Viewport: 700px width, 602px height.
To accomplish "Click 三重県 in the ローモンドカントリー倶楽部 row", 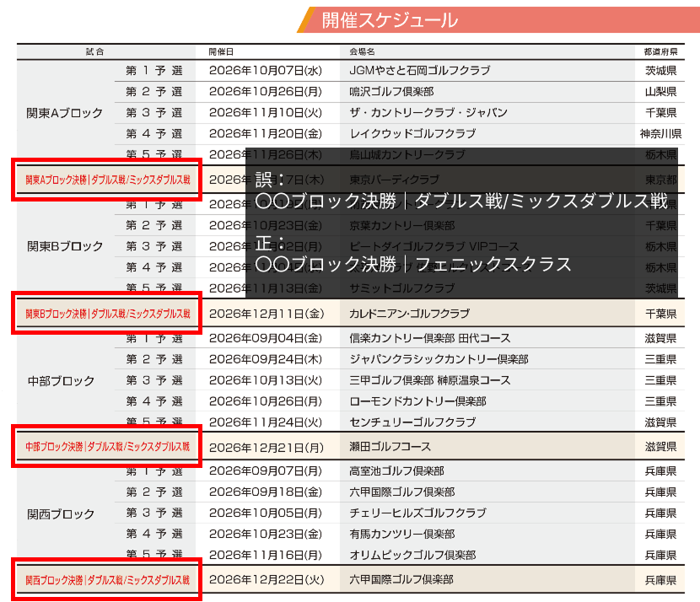I will 660,401.
